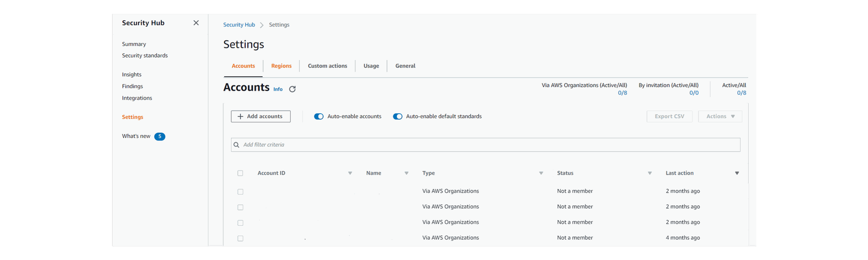Open Insights in the sidebar
The height and width of the screenshot is (260, 868).
click(132, 74)
